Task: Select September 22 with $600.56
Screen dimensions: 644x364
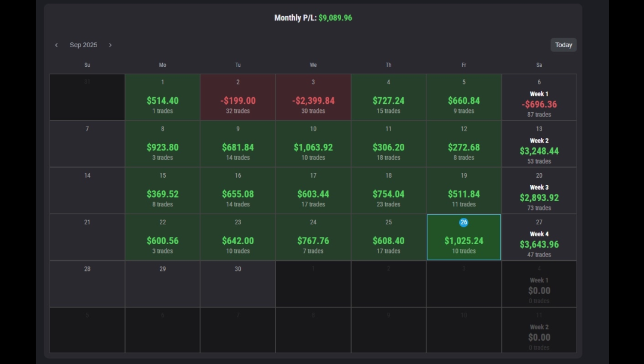Action: 163,237
